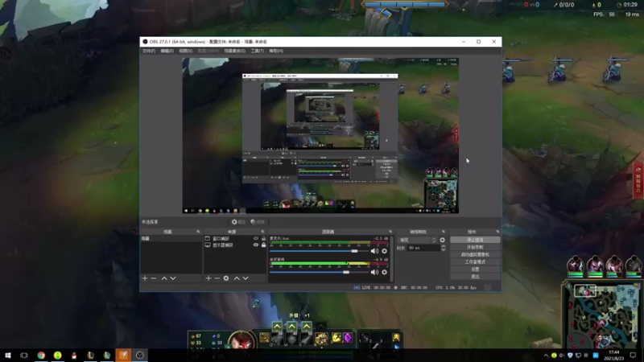This screenshot has width=644, height=362.
Task: Pop out the Scenes dock icon
Action: [x=198, y=232]
